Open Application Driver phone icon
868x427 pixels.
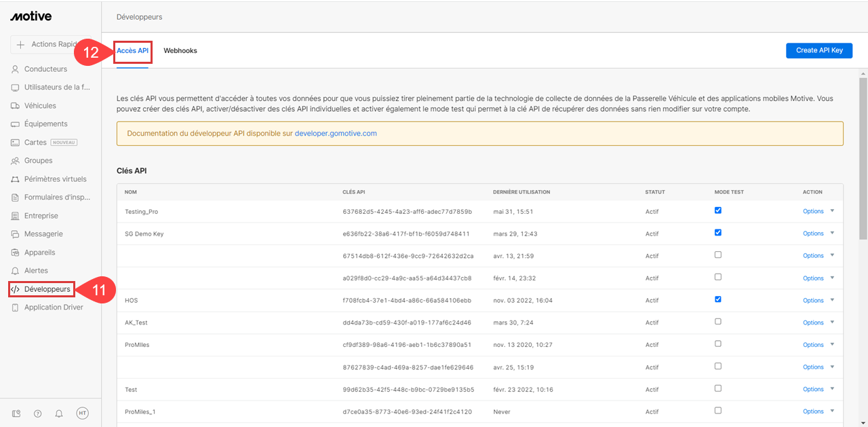(16, 308)
